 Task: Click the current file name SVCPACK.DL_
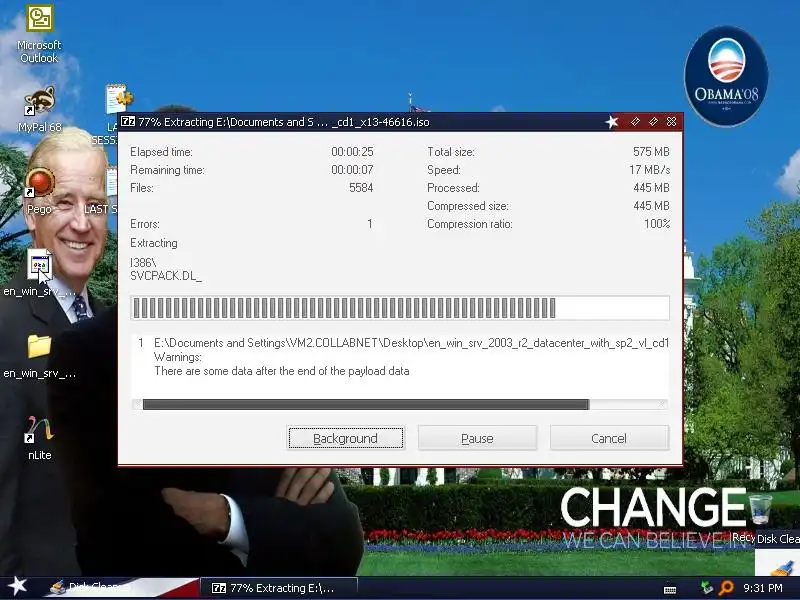click(x=166, y=276)
